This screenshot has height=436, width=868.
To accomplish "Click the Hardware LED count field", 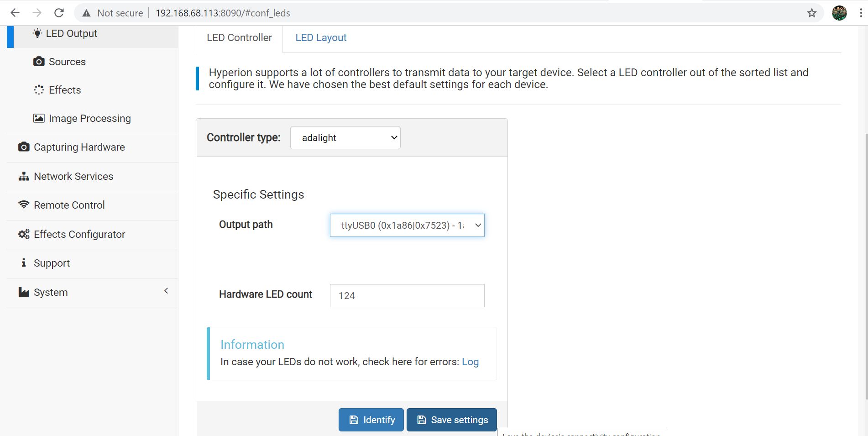I will tap(407, 295).
